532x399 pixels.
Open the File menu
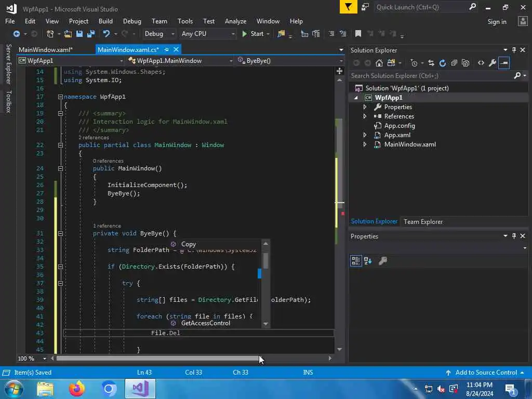tap(10, 21)
